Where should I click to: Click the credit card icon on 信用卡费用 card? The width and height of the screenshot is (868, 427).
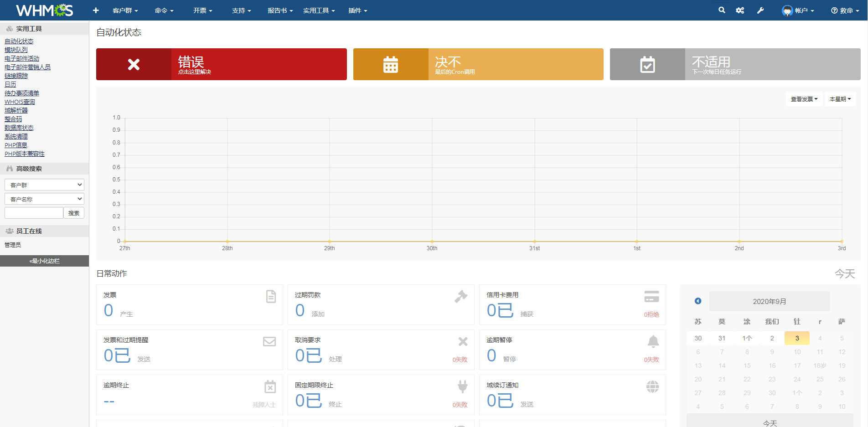pyautogui.click(x=651, y=296)
